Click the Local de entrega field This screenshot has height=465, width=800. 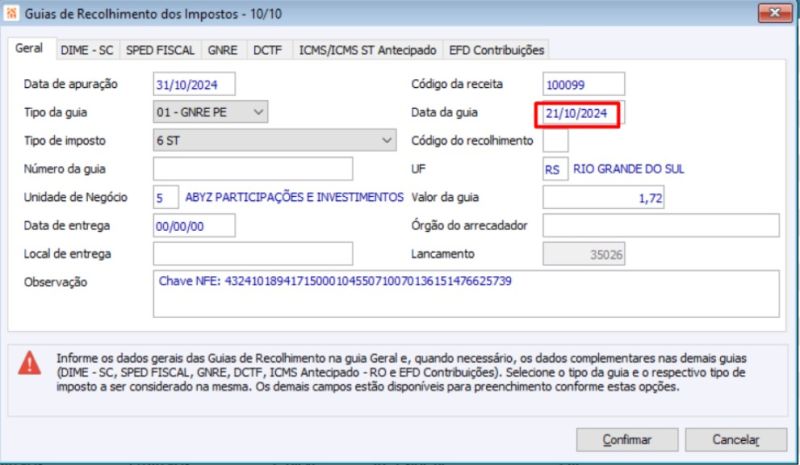tap(253, 254)
